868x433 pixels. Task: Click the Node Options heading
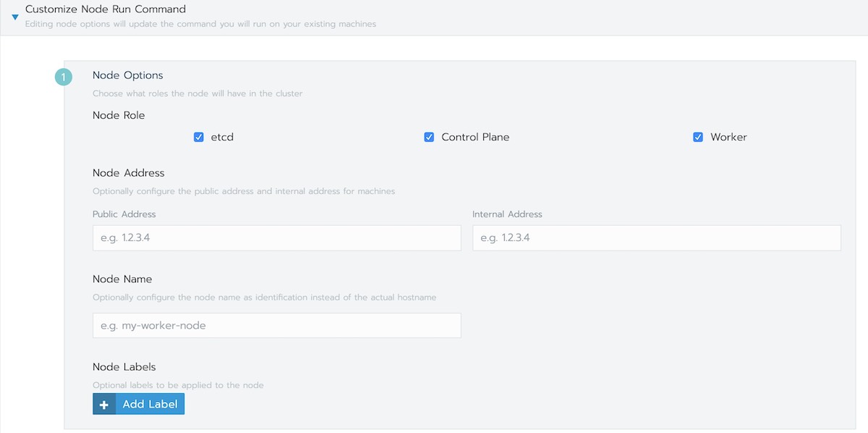pyautogui.click(x=128, y=75)
